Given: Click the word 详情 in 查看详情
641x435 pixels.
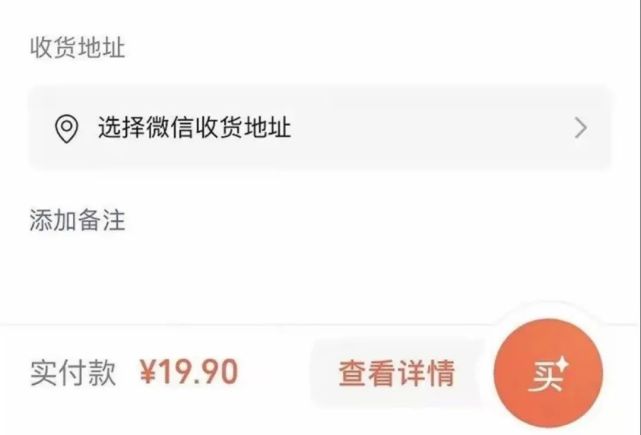Looking at the screenshot, I should [426, 373].
